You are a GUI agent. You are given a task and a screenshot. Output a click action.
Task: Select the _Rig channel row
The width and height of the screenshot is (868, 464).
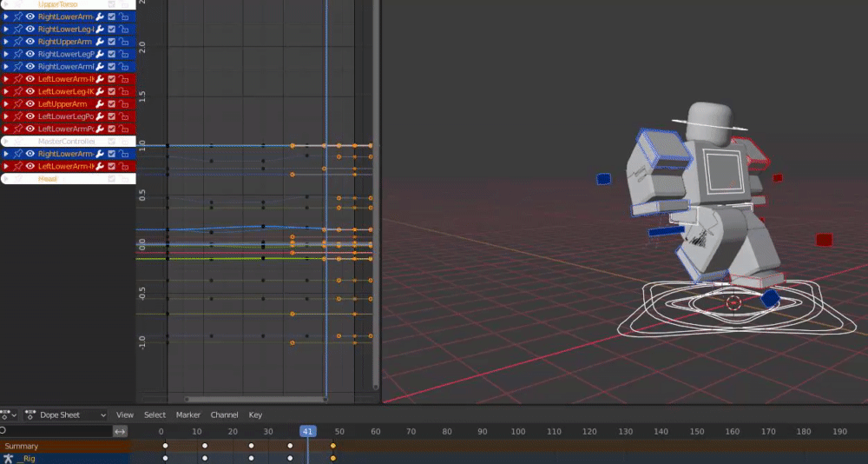pyautogui.click(x=65, y=459)
